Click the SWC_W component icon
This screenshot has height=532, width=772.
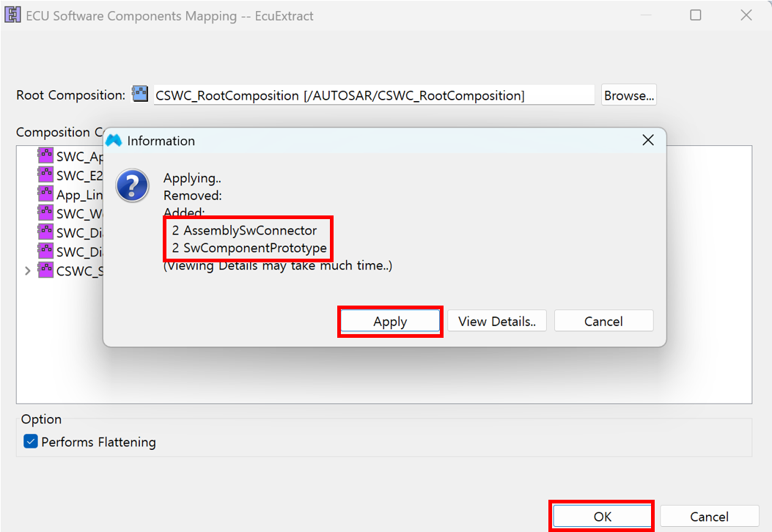(45, 213)
